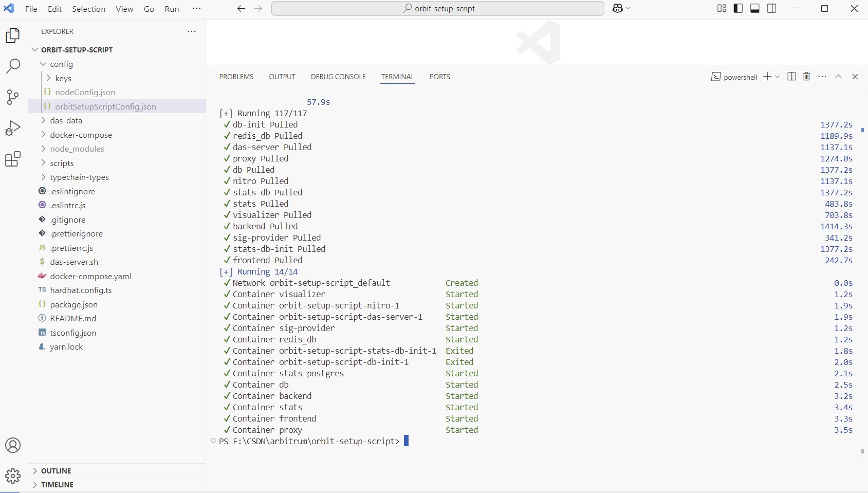Viewport: 868px width, 493px height.
Task: Open the Explorer more actions ellipsis
Action: pos(192,31)
